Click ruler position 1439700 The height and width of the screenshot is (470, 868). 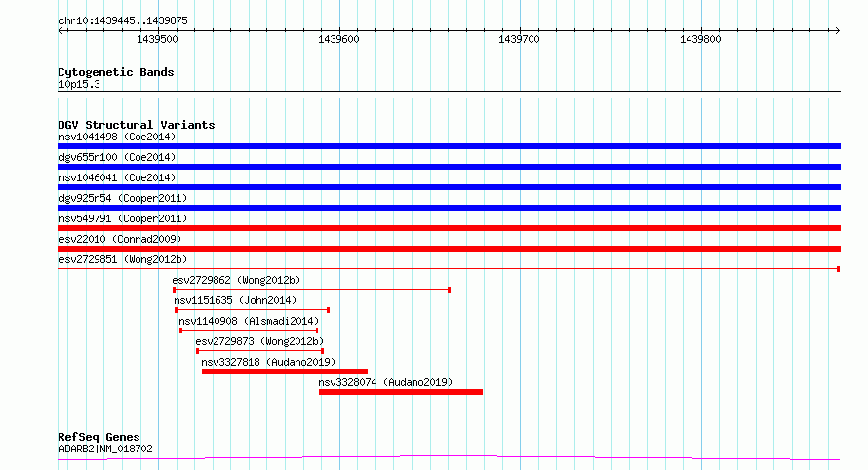[519, 39]
